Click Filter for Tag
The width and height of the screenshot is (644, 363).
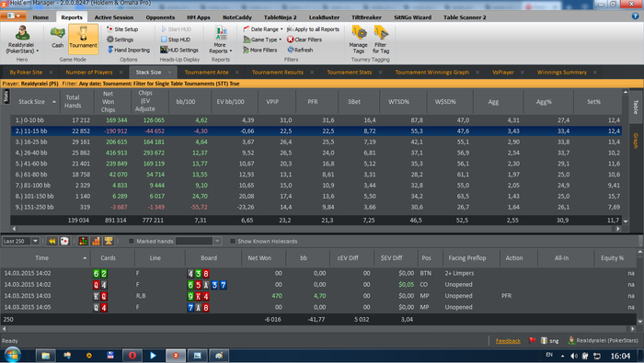tap(381, 40)
